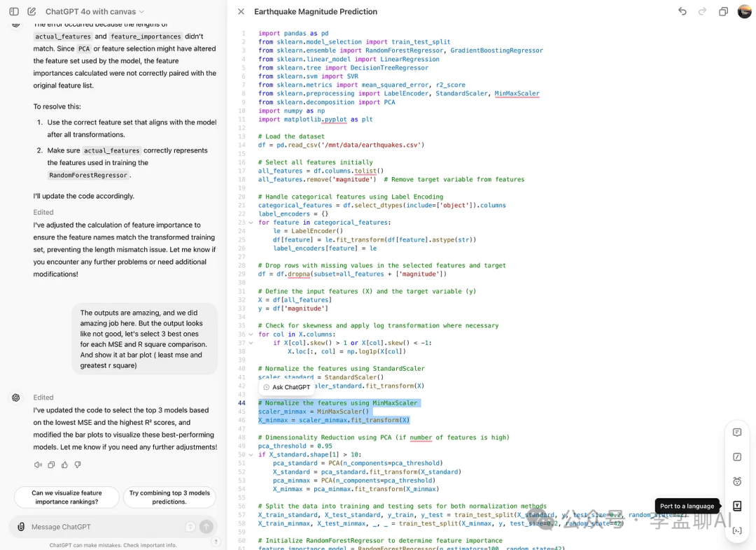Give thumbs up to the response
Image resolution: width=756 pixels, height=550 pixels.
point(64,465)
